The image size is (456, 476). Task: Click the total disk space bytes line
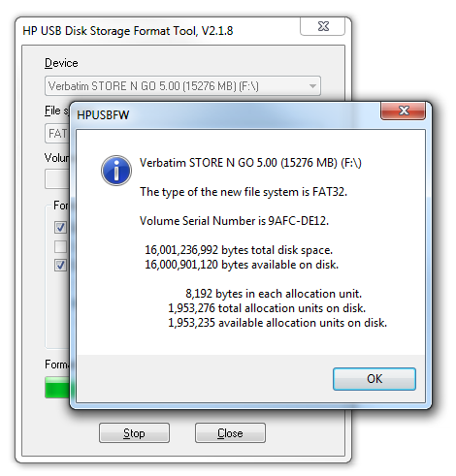(239, 250)
